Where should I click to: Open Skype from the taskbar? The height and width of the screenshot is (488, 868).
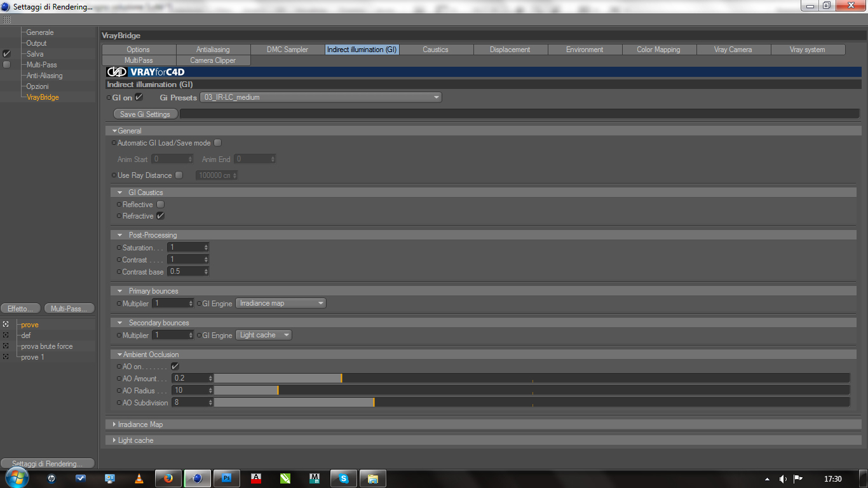point(344,478)
